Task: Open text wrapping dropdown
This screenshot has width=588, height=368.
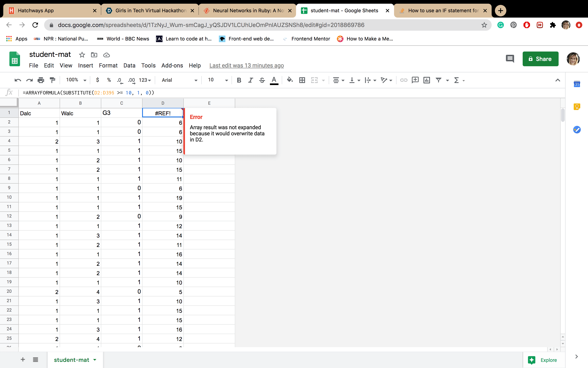Action: click(x=370, y=80)
